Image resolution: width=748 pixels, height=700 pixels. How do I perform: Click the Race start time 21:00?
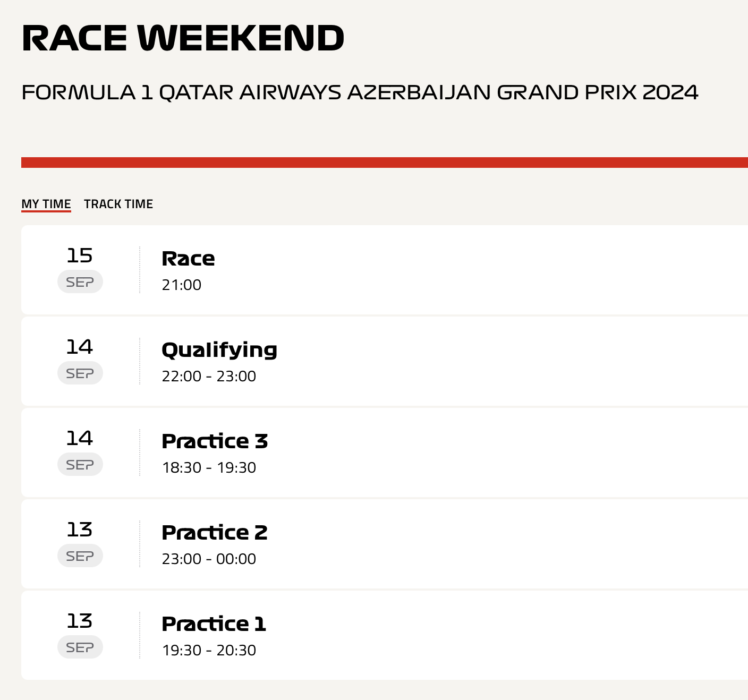(182, 285)
